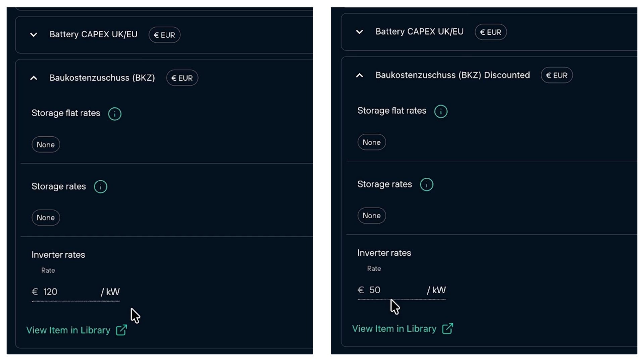Click None chip under right Storage rates
This screenshot has width=644, height=362.
pos(371,216)
